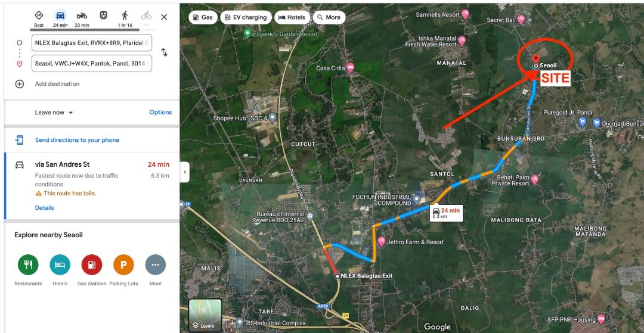Switch to walking directions

click(x=125, y=15)
